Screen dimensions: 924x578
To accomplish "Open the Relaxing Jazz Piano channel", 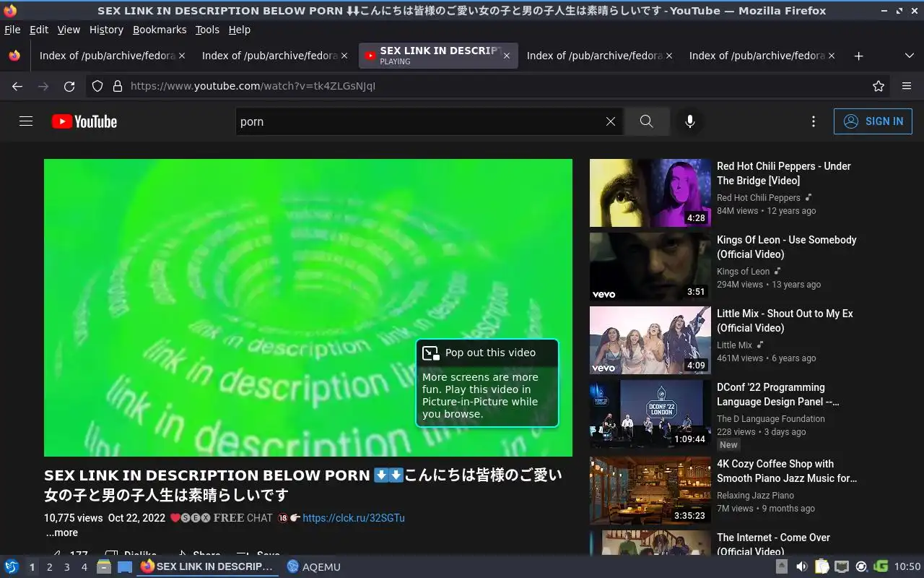I will tap(755, 495).
